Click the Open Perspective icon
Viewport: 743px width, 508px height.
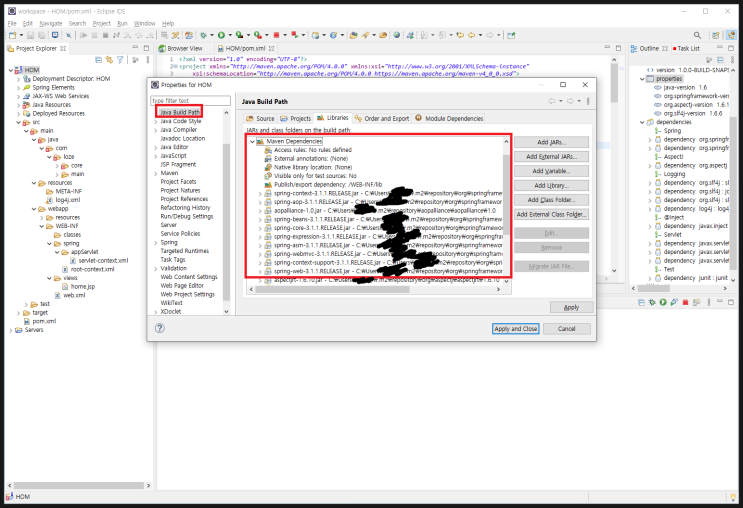tap(716, 35)
